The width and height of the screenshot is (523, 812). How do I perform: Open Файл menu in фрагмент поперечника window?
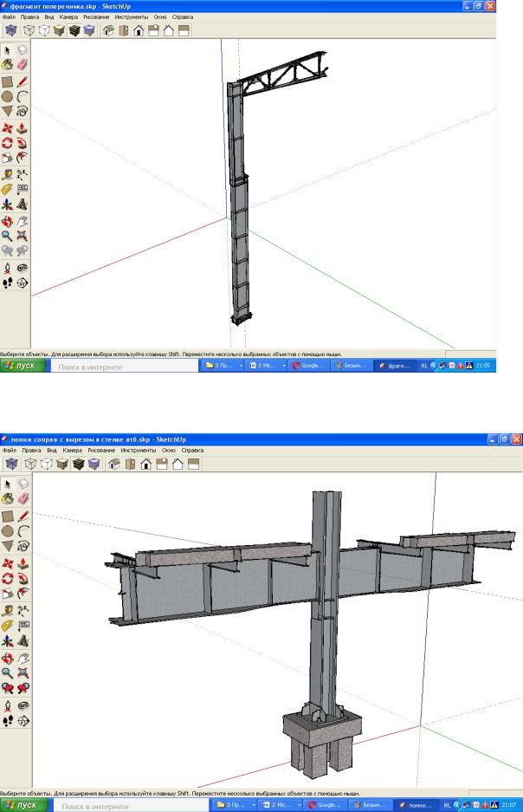point(10,17)
